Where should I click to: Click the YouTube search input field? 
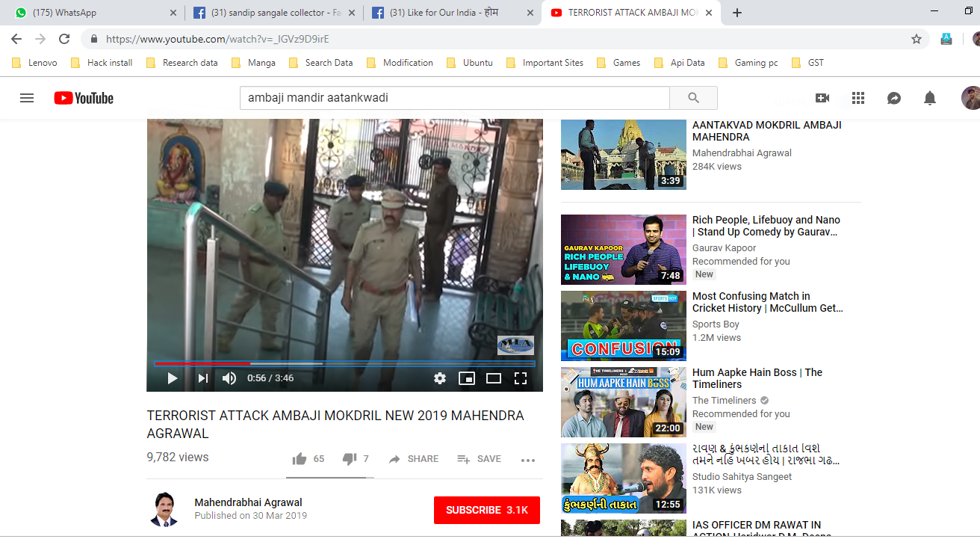pos(454,98)
